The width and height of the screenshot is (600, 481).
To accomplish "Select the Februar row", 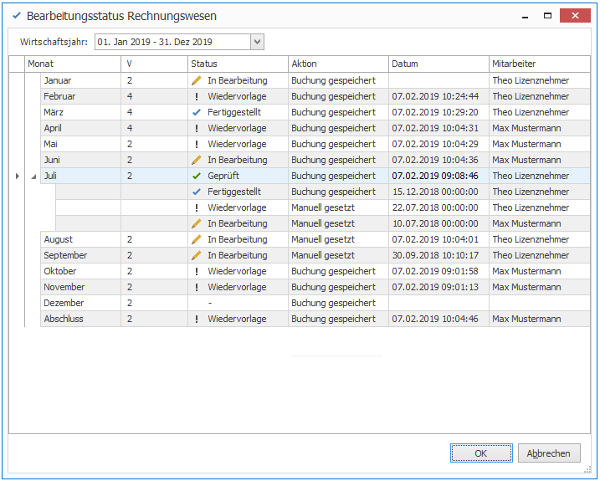I will click(315, 96).
